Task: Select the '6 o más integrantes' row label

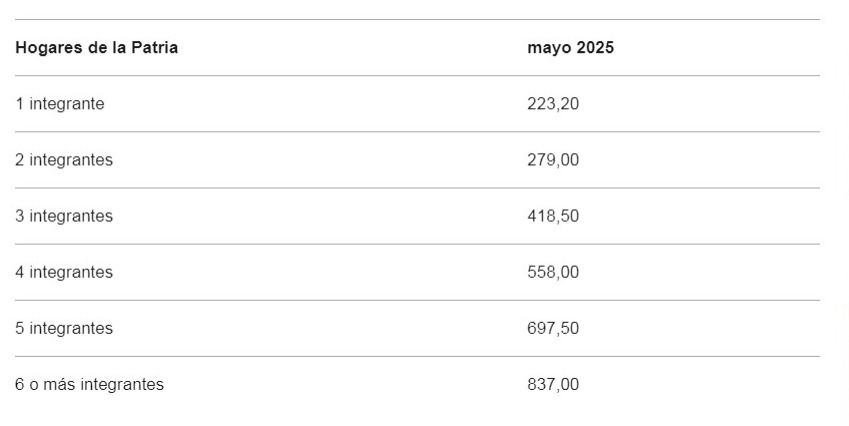Action: coord(89,385)
